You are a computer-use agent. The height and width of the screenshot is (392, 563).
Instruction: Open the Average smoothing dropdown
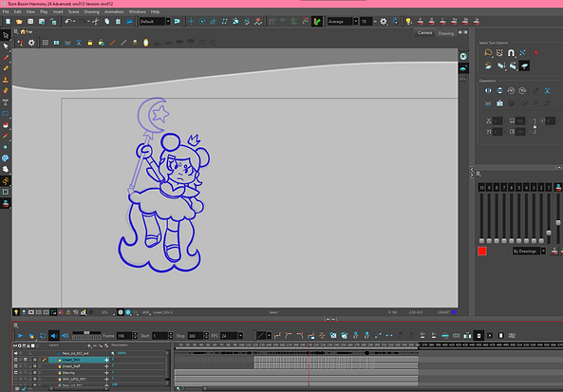[x=343, y=22]
